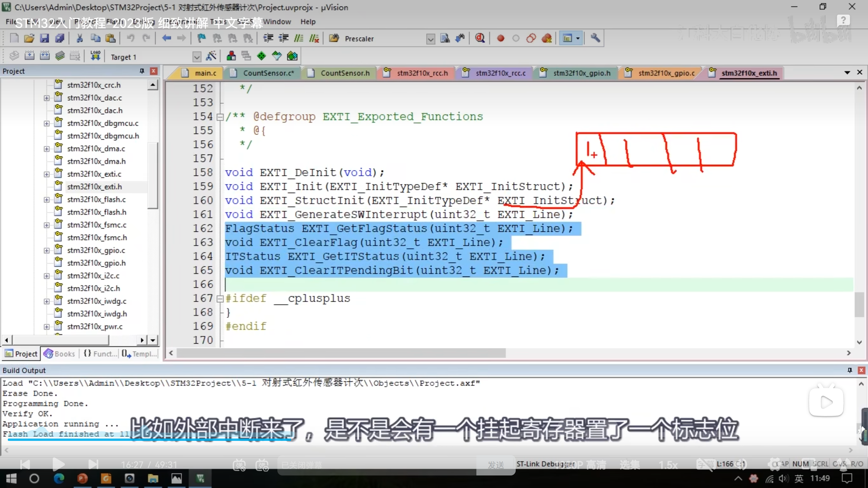The width and height of the screenshot is (868, 488).
Task: Toggle pin on Project panel
Action: (x=142, y=71)
